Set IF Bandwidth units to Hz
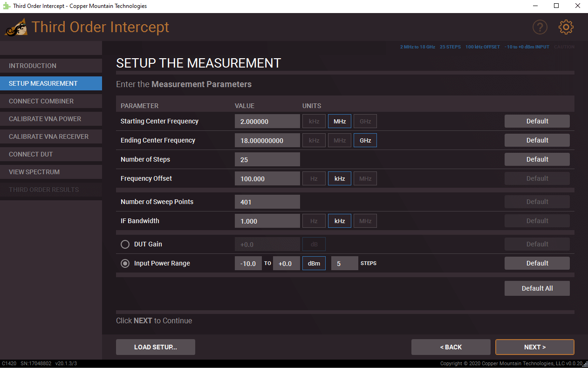The image size is (588, 368). coord(314,220)
